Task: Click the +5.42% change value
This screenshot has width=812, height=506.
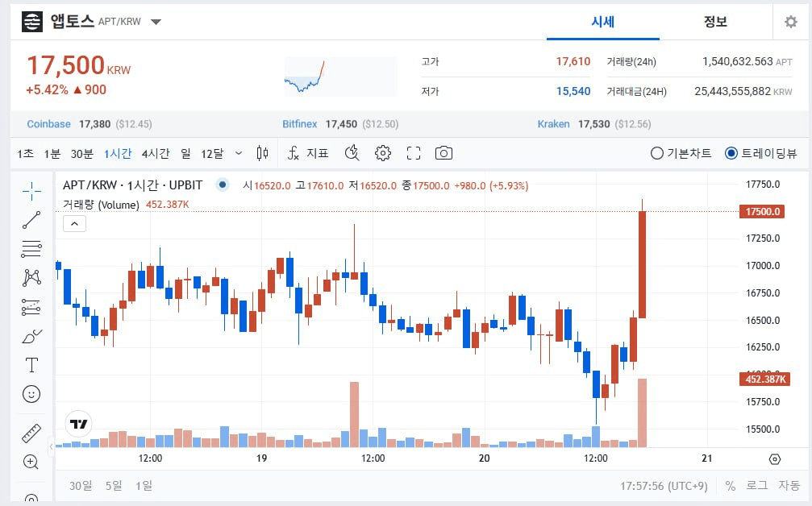Action: tap(47, 89)
